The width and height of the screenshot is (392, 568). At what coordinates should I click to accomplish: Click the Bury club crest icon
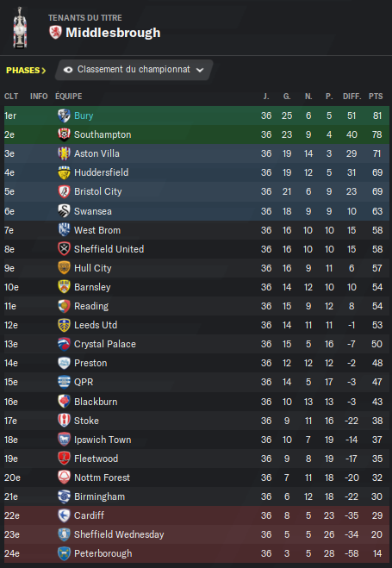click(64, 115)
